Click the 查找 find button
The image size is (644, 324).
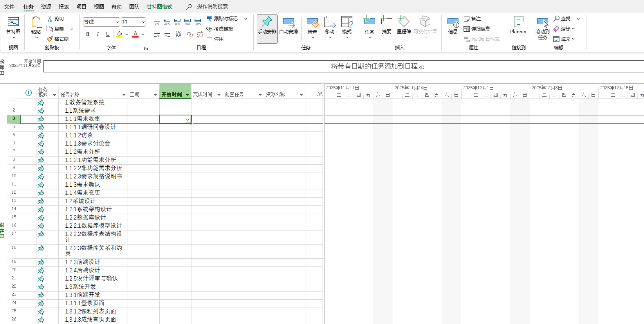coord(562,19)
